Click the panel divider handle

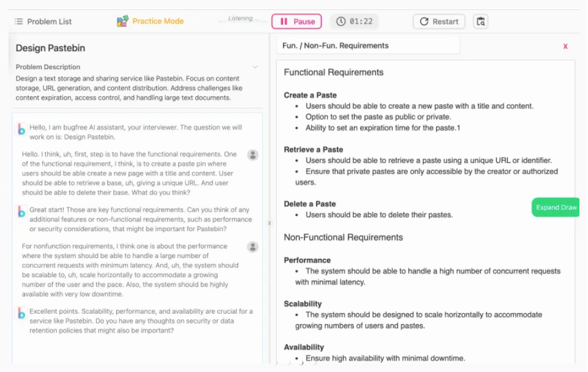pyautogui.click(x=269, y=223)
